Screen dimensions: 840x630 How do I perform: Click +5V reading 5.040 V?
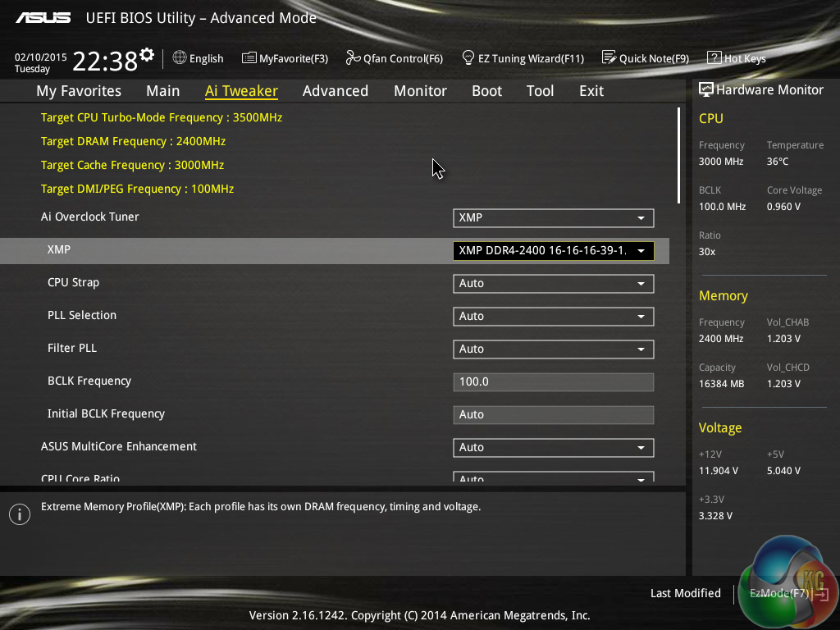(783, 470)
